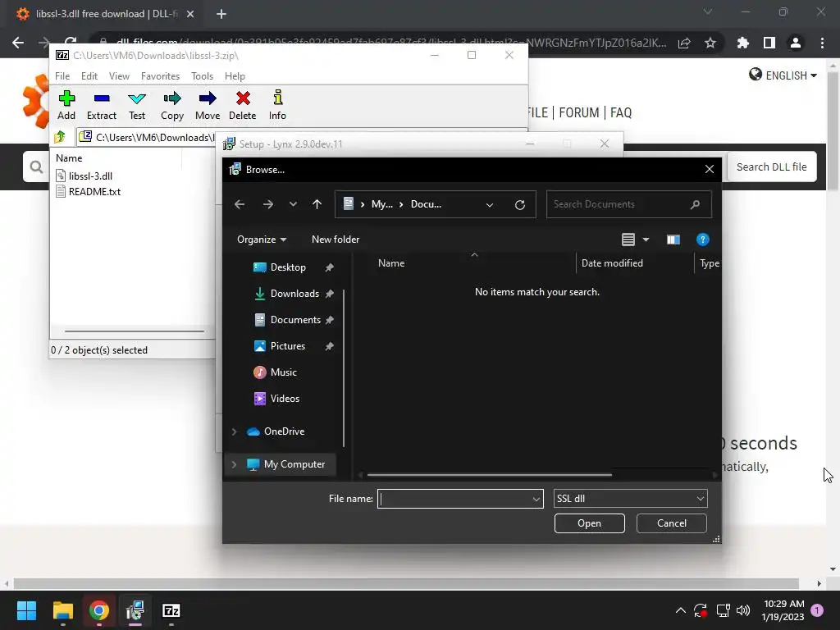Click Search DLL file button on webpage
The height and width of the screenshot is (630, 840).
[771, 167]
